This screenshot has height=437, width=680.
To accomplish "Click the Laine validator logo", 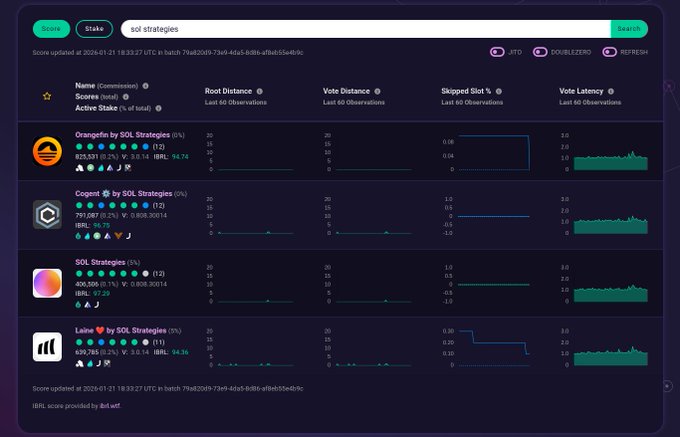I will tap(47, 347).
